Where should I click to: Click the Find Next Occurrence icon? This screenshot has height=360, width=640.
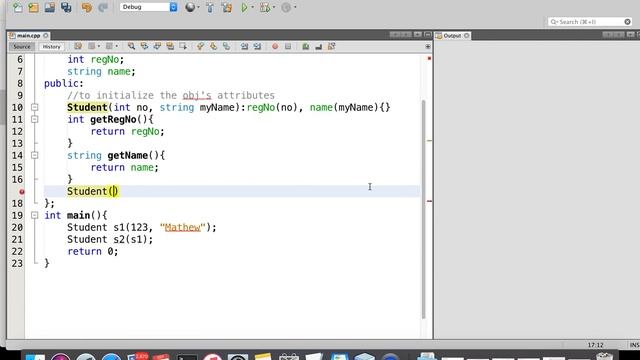click(x=157, y=47)
